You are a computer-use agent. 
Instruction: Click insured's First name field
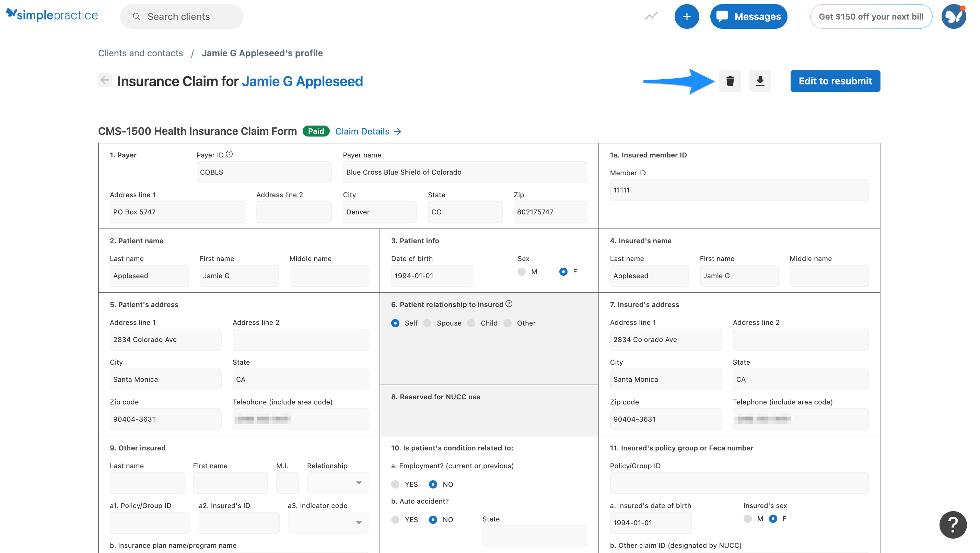[x=739, y=276]
